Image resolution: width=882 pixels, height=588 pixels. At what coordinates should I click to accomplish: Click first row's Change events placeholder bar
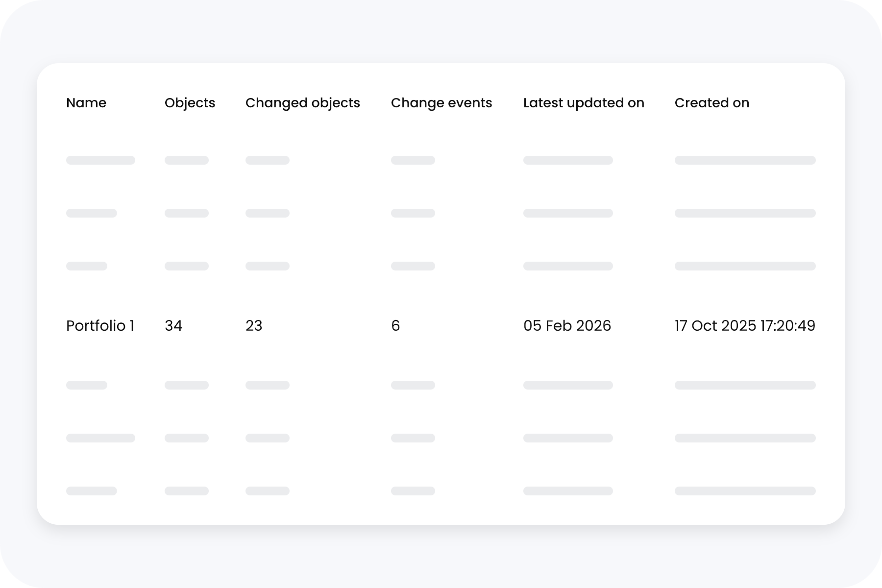(x=413, y=160)
